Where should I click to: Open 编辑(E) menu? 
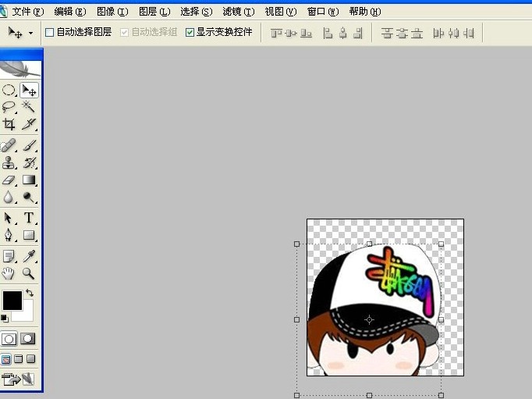coord(70,12)
